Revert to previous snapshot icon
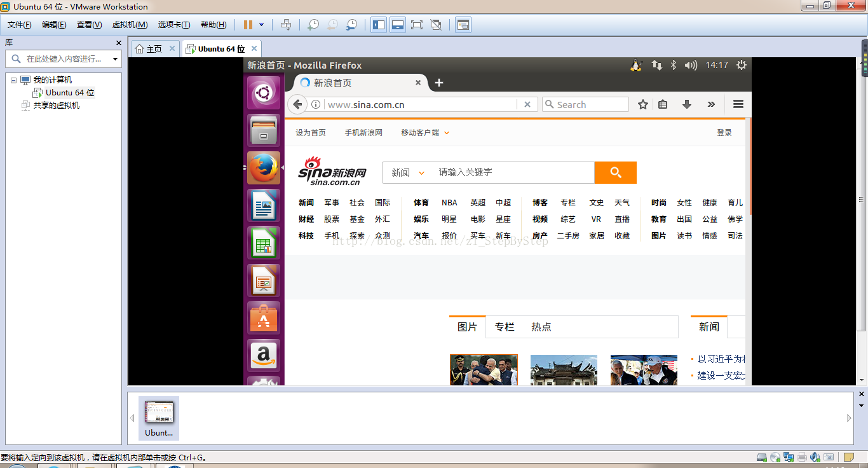This screenshot has height=468, width=868. tap(332, 25)
